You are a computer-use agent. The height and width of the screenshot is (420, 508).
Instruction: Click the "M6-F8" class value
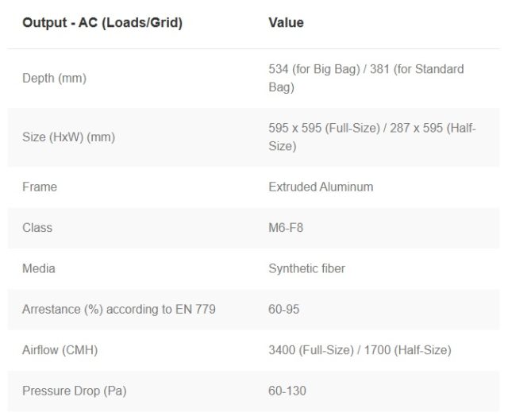[286, 227]
